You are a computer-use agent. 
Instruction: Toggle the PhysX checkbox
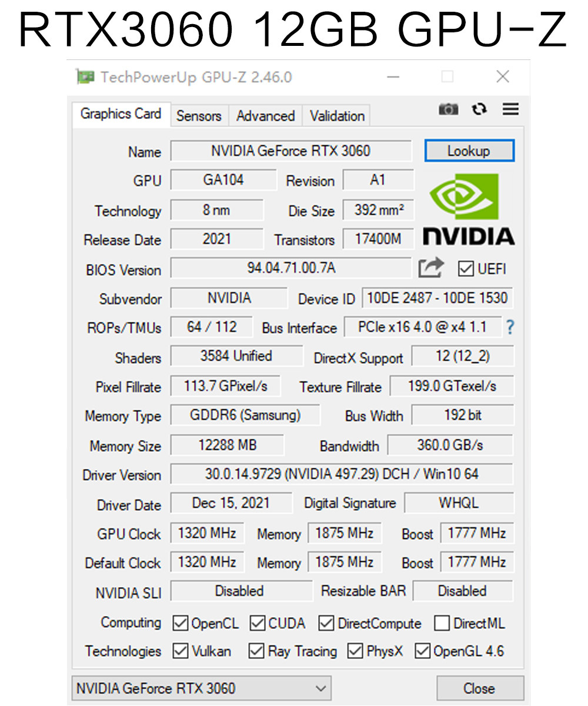tap(355, 651)
